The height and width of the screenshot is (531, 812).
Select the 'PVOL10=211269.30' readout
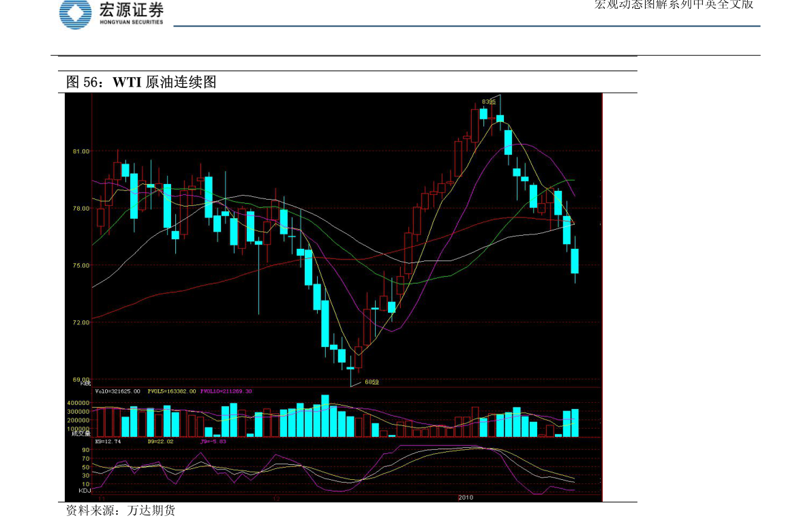point(226,391)
